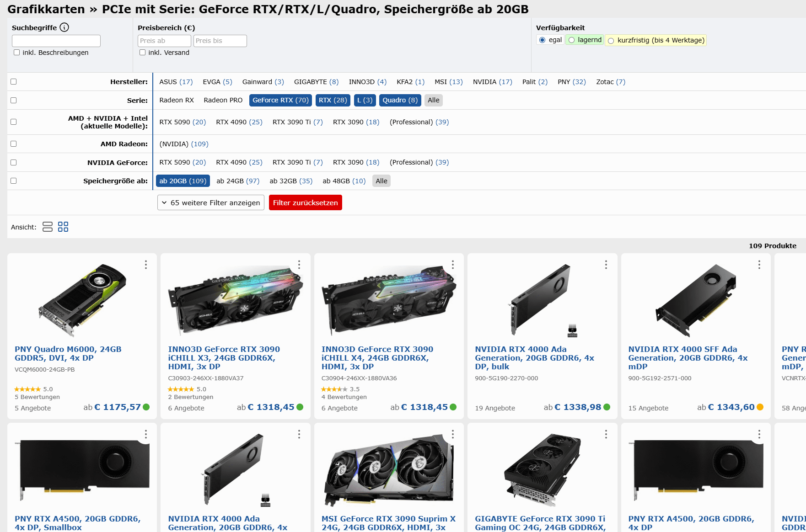Open the Suchbegriffe info icon
Image resolution: width=806 pixels, height=532 pixels.
(64, 27)
